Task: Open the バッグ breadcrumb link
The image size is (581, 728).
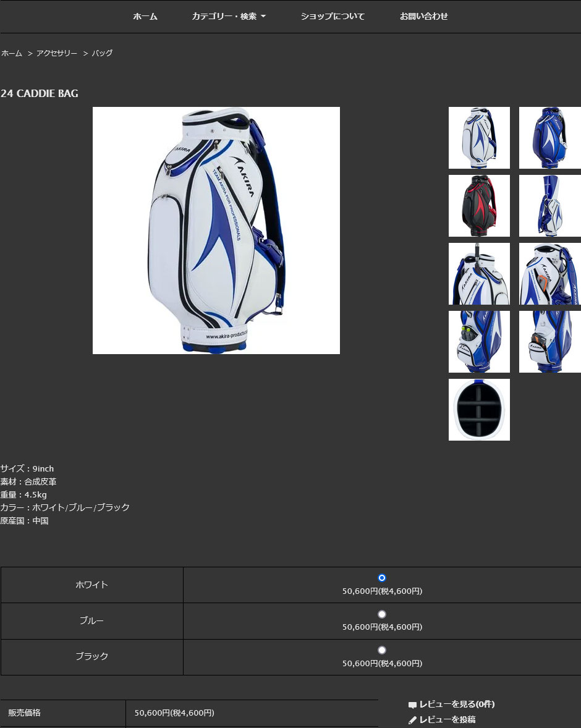Action: click(x=101, y=53)
